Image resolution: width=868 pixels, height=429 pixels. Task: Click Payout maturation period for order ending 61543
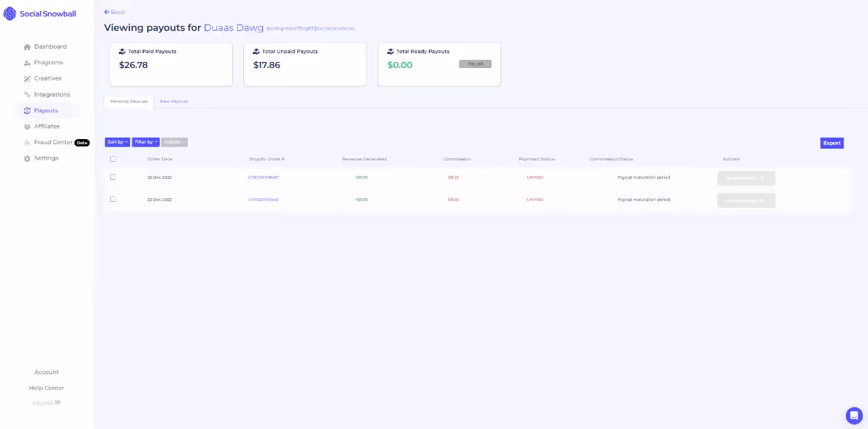(x=644, y=199)
